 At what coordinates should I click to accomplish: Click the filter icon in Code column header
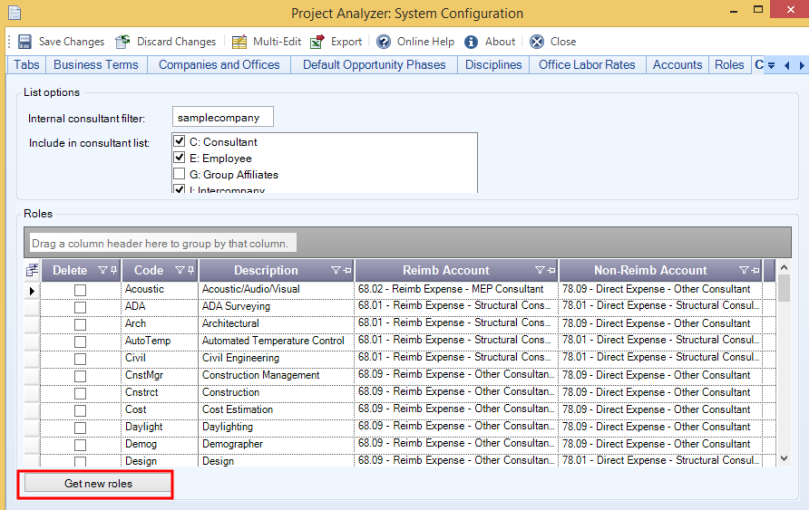pos(180,270)
